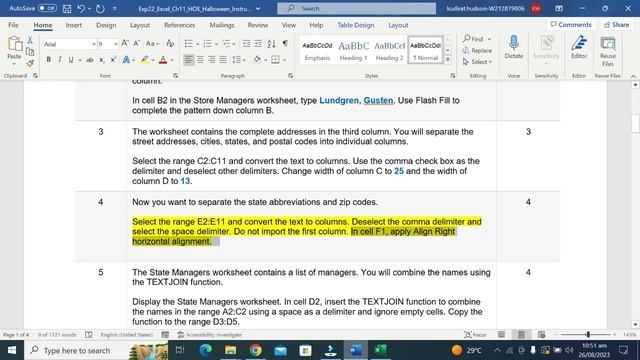Open Styles pane launcher
The image size is (640, 360).
tap(453, 76)
